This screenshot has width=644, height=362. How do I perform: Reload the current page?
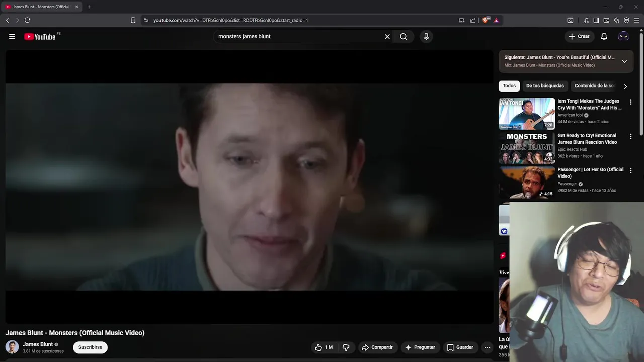(27, 20)
